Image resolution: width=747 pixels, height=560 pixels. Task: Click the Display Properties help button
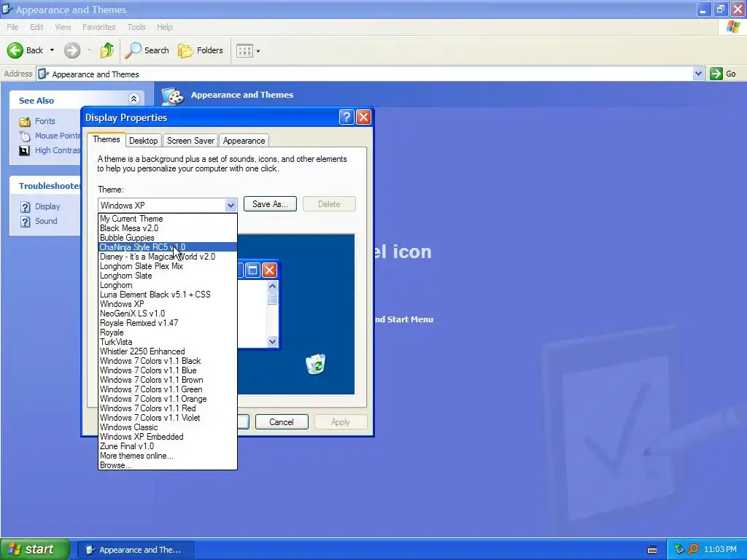click(347, 117)
